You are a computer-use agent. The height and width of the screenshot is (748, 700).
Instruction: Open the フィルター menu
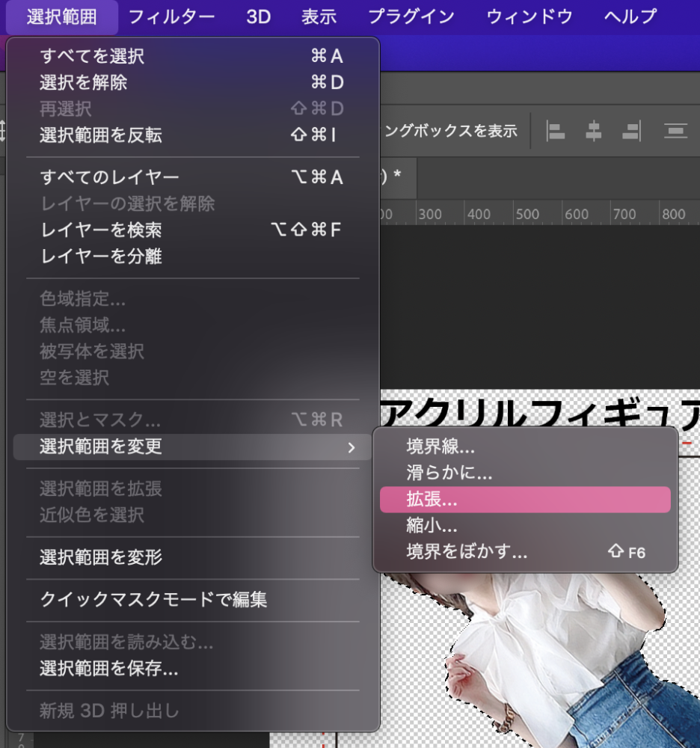pos(171,16)
